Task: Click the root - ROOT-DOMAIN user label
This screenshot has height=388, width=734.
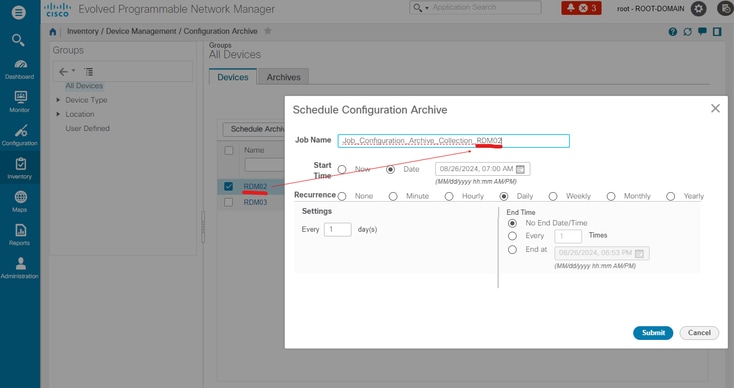Action: [x=651, y=8]
